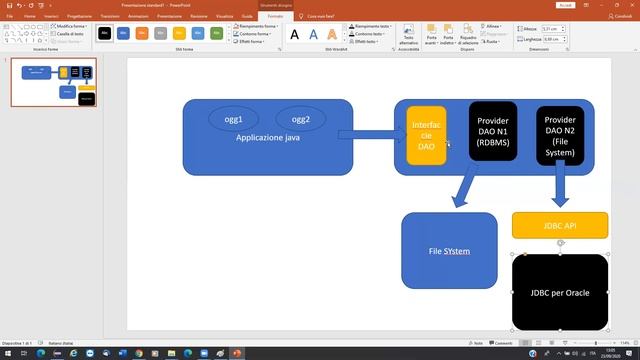Screen dimensions: 640x360
Task: Open Contorno testo dropdown
Action: click(367, 34)
